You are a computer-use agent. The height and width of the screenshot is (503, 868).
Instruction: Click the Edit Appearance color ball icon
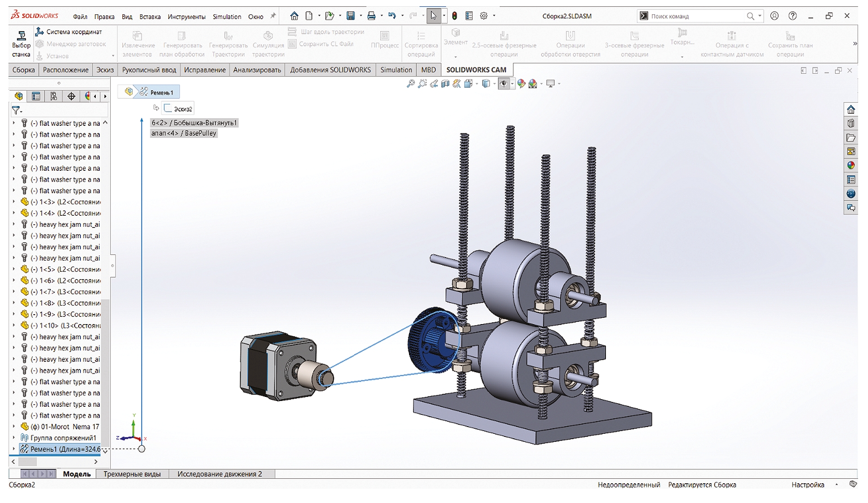(521, 84)
